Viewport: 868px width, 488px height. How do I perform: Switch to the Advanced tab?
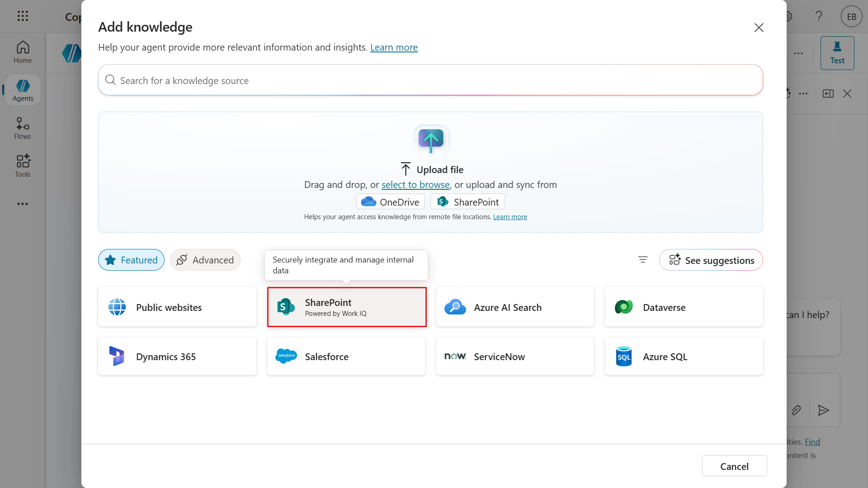click(205, 260)
